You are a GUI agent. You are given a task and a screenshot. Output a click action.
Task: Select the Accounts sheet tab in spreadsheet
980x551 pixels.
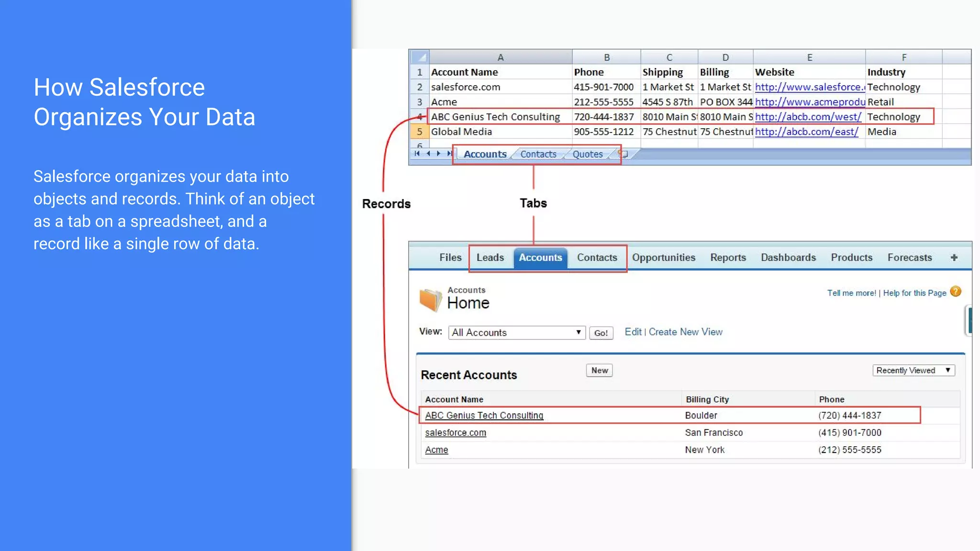coord(485,154)
